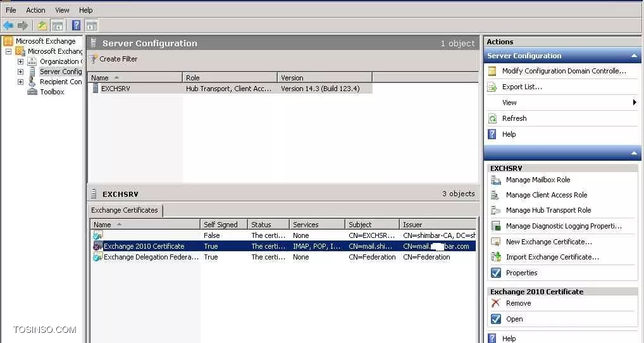Collapse the Server Configuration actions section
Viewport: 644px width, 343px height.
click(634, 56)
